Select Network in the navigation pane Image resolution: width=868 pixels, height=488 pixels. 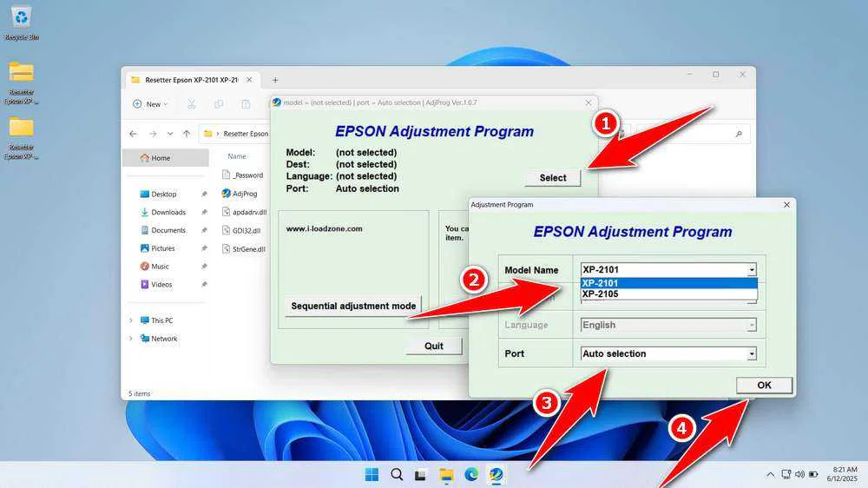[x=164, y=339]
